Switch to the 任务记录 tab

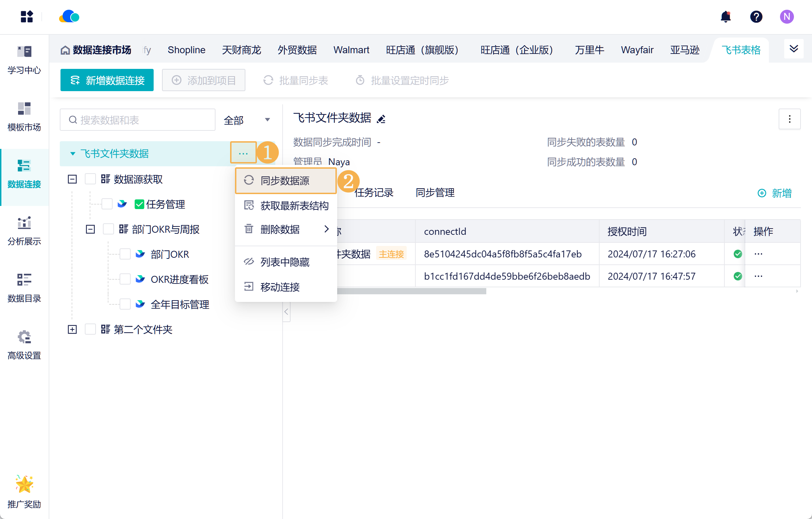tap(374, 192)
